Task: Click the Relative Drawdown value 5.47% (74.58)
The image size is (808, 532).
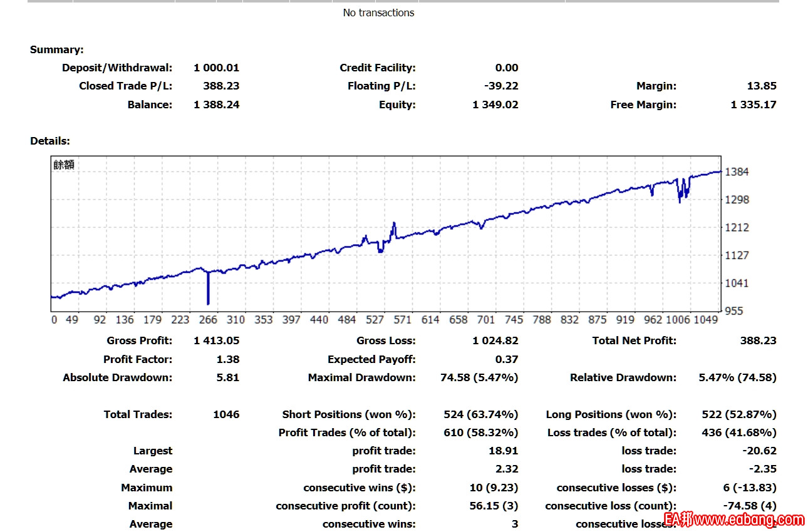Action: pyautogui.click(x=737, y=377)
